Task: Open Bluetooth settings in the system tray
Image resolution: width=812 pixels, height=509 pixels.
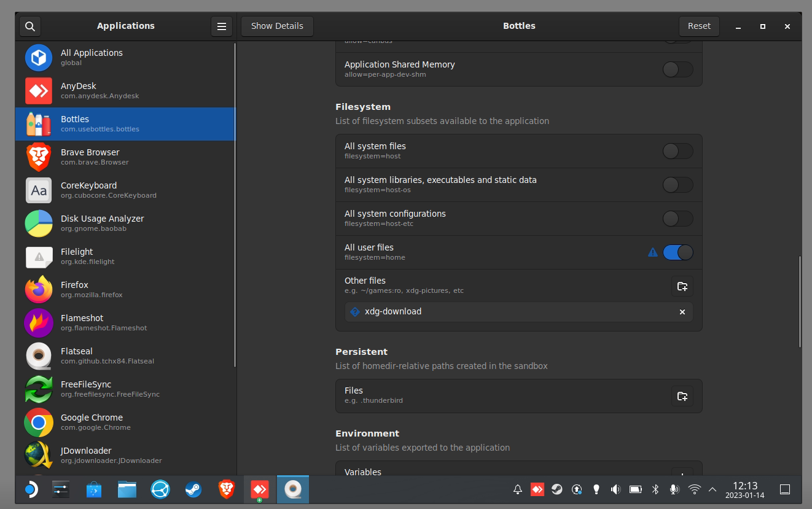Action: click(655, 489)
